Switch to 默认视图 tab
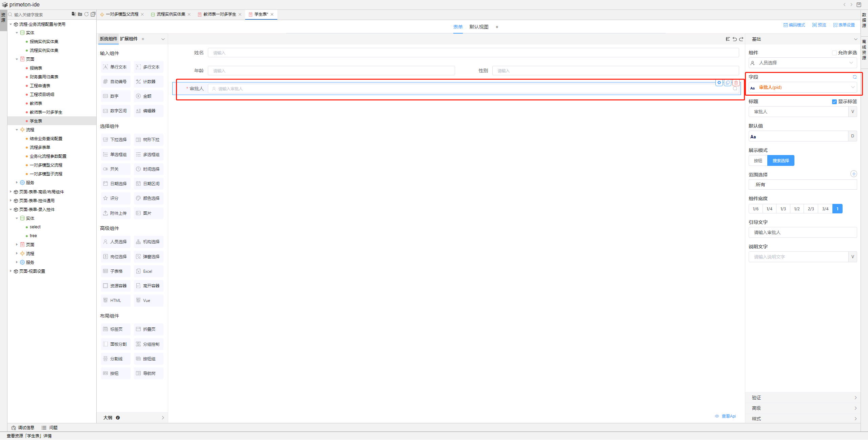The height and width of the screenshot is (440, 868). tap(479, 27)
